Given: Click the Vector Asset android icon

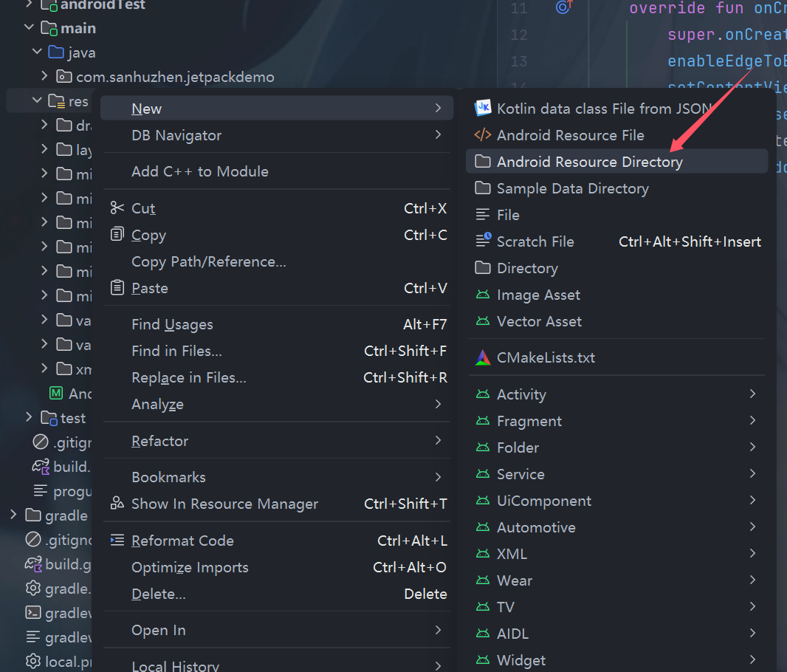Looking at the screenshot, I should [483, 321].
